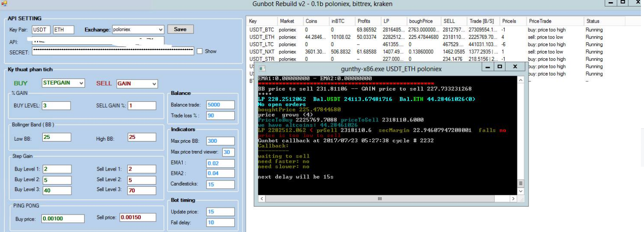The height and width of the screenshot is (232, 644).
Task: Maximize the gunthy-x86.exe console window
Action: click(500, 67)
